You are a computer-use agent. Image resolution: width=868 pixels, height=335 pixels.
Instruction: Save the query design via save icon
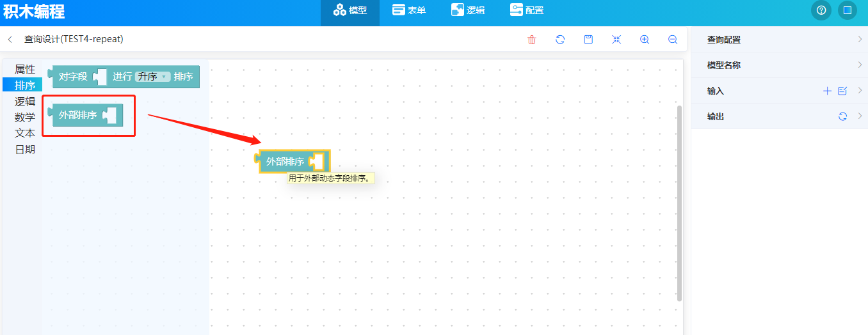[588, 40]
